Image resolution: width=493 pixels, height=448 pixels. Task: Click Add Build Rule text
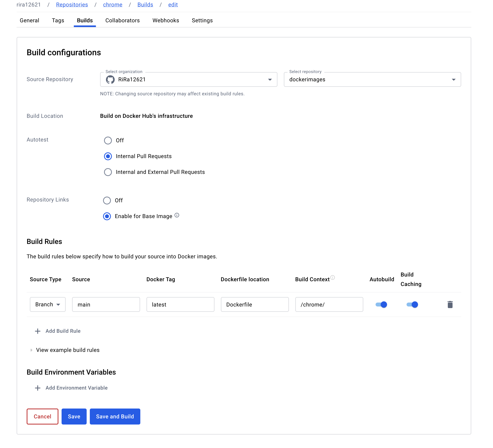pyautogui.click(x=63, y=331)
